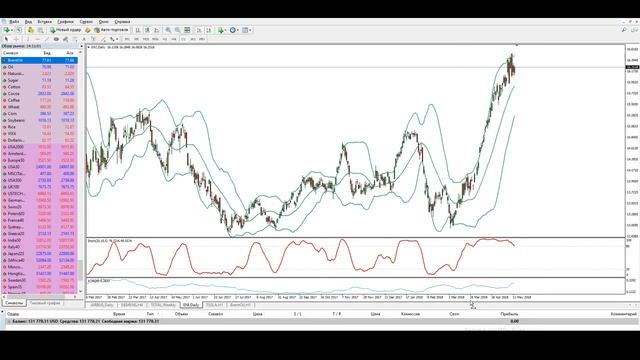Click the Новый ордер button
This screenshot has height=360, width=640.
click(x=66, y=30)
